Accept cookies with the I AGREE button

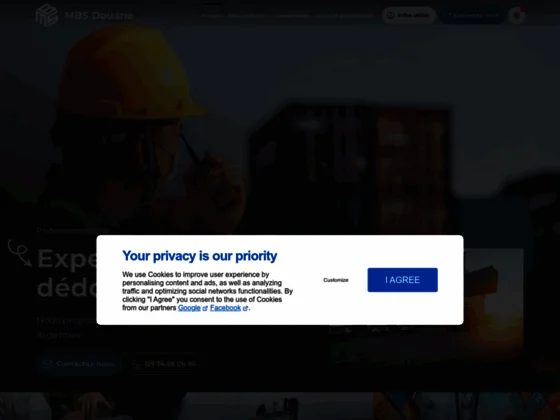[x=402, y=280]
